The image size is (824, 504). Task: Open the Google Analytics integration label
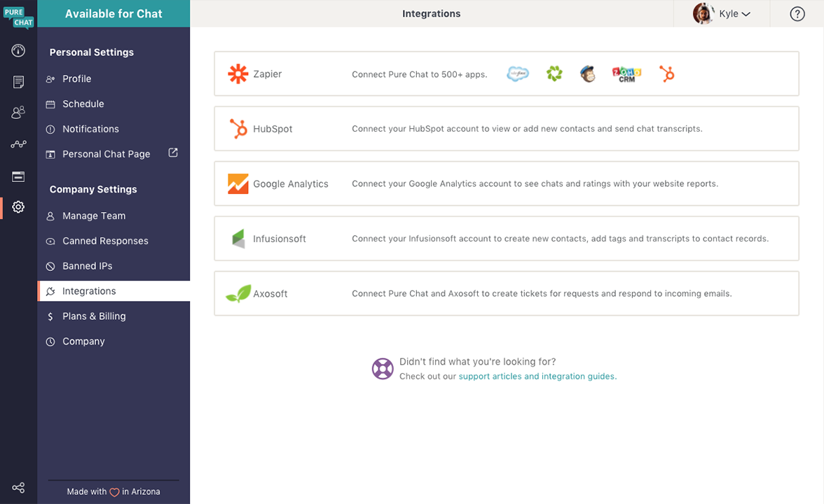pos(291,183)
